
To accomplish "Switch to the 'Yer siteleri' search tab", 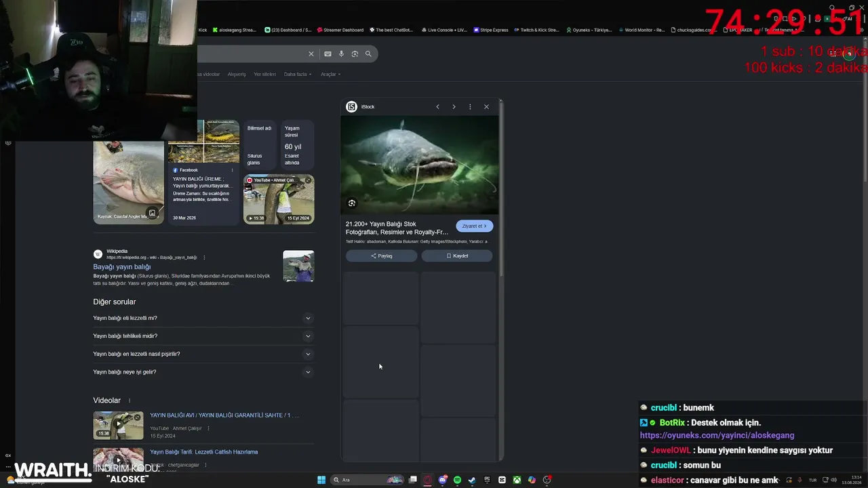I will pos(264,74).
